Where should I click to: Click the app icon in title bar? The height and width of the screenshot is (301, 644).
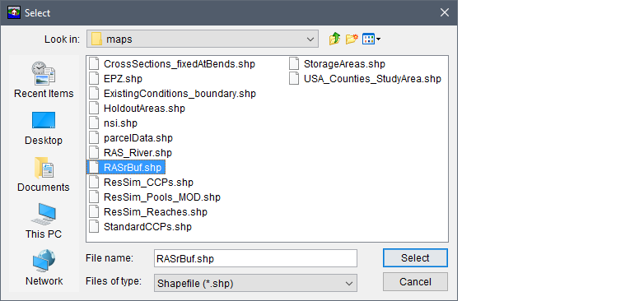(14, 12)
